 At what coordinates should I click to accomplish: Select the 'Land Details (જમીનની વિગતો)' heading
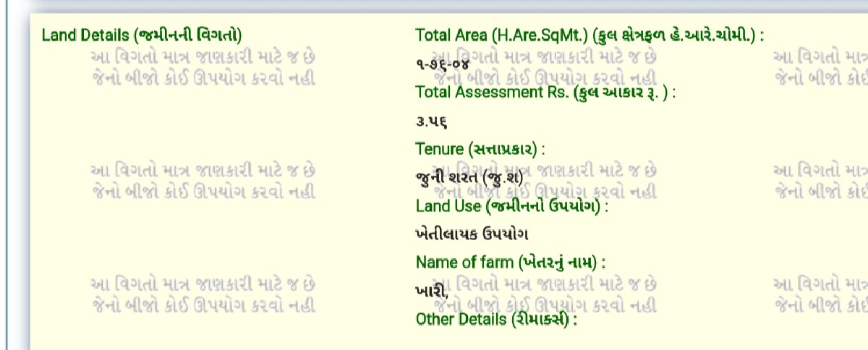tap(142, 35)
